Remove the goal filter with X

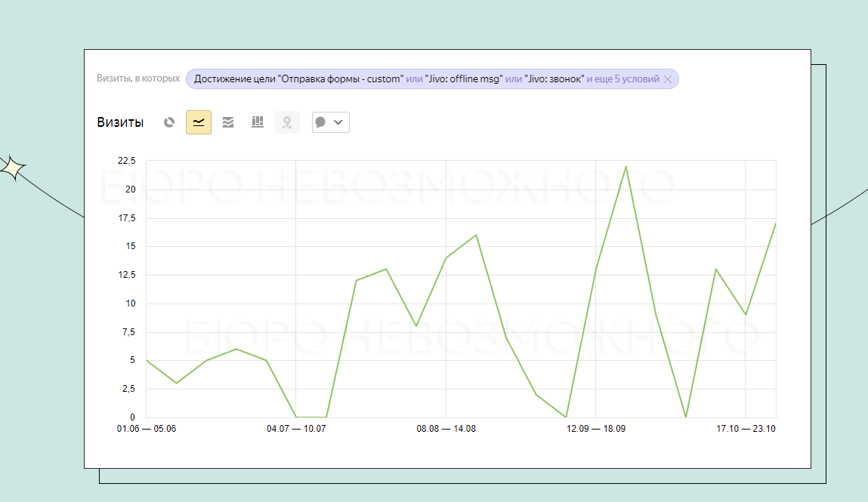(668, 79)
